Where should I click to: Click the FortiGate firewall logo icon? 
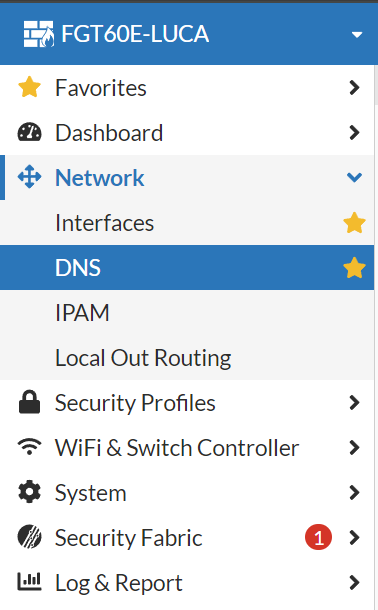(x=38, y=34)
